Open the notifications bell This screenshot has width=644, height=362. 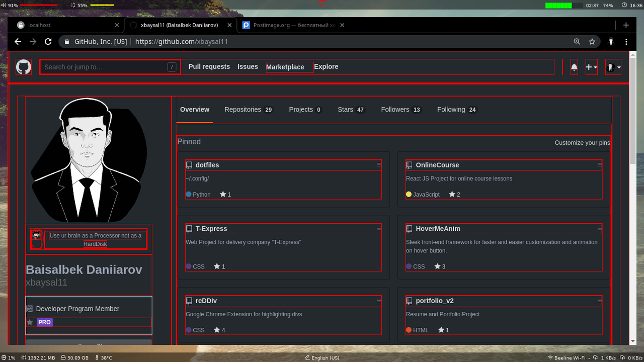pos(574,67)
